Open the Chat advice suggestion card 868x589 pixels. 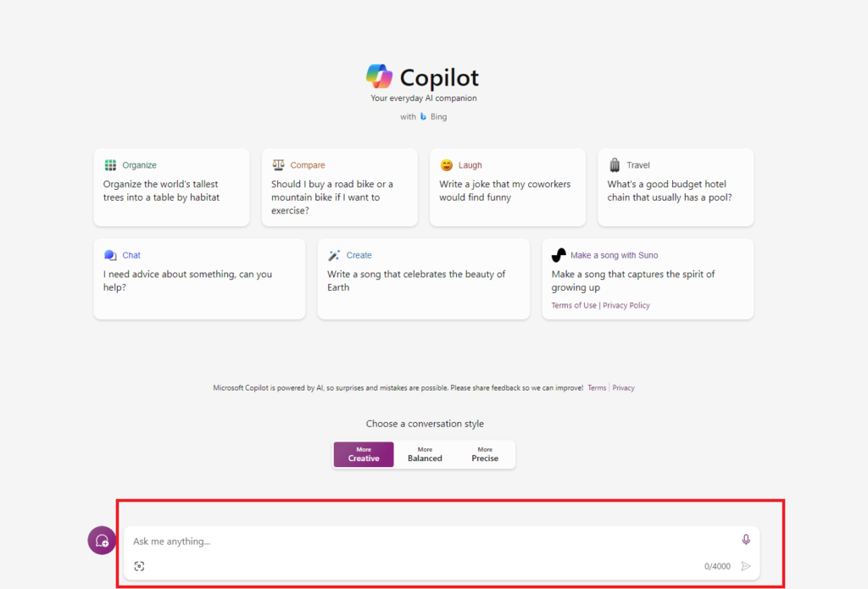coord(199,279)
